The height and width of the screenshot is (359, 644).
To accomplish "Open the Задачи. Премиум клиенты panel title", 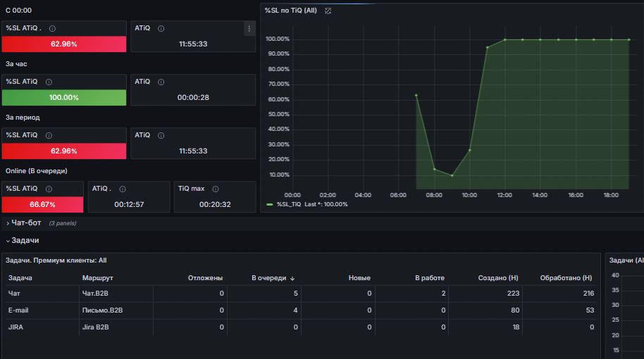I will coord(56,260).
